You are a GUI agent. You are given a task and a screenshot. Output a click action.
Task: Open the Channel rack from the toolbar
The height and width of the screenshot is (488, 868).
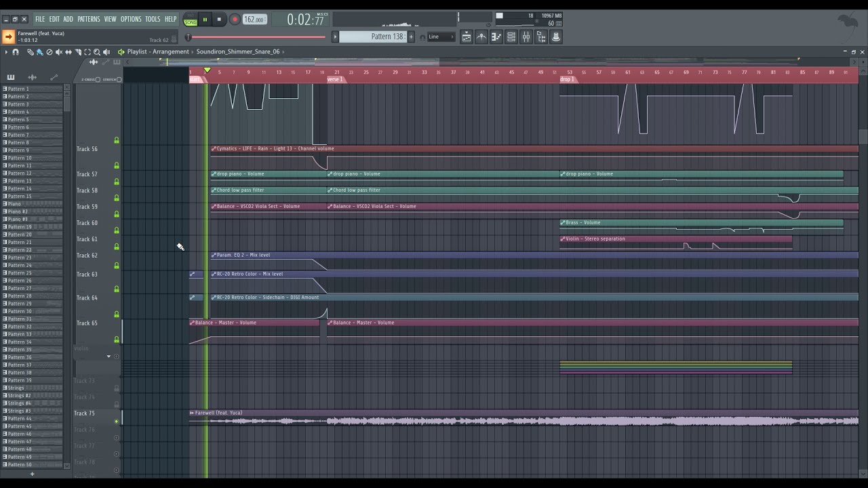point(511,37)
